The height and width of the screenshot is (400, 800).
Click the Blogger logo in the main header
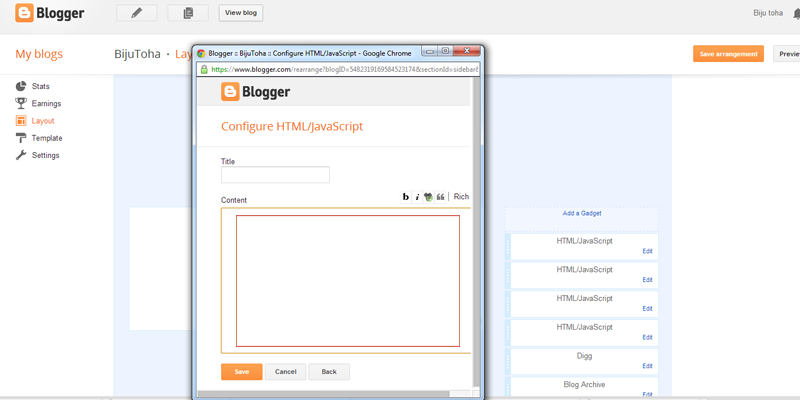point(49,13)
